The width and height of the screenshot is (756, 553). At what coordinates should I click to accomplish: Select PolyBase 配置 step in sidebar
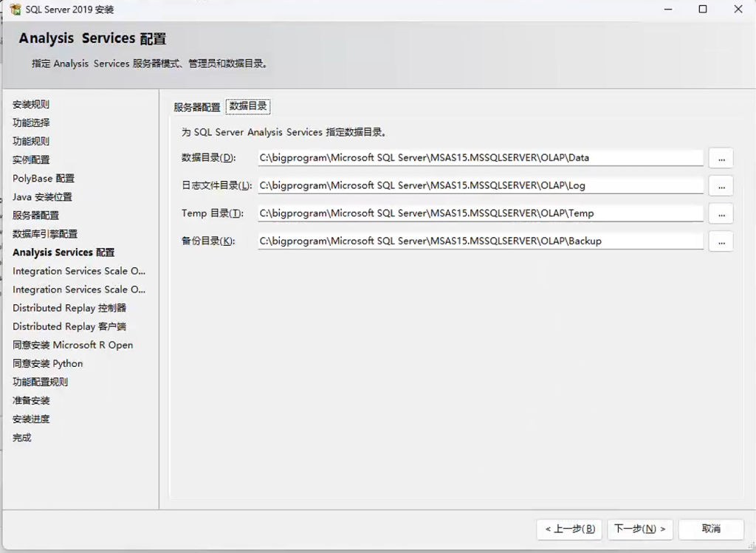click(x=44, y=179)
